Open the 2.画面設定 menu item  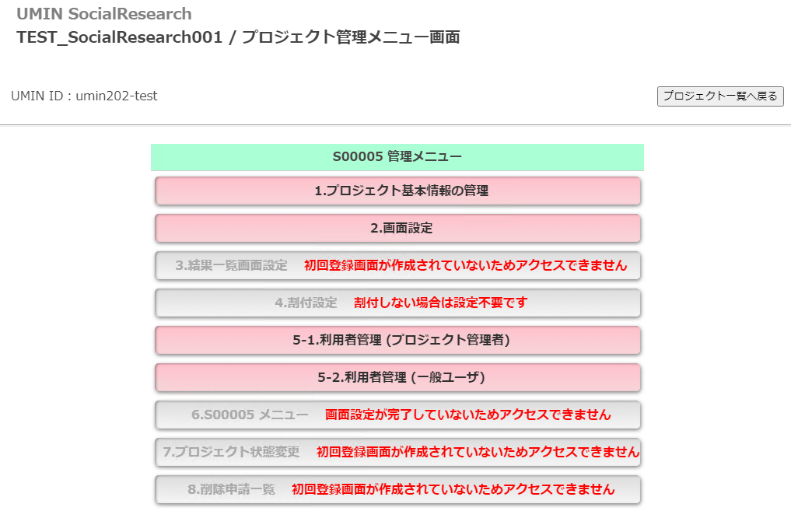pos(397,228)
